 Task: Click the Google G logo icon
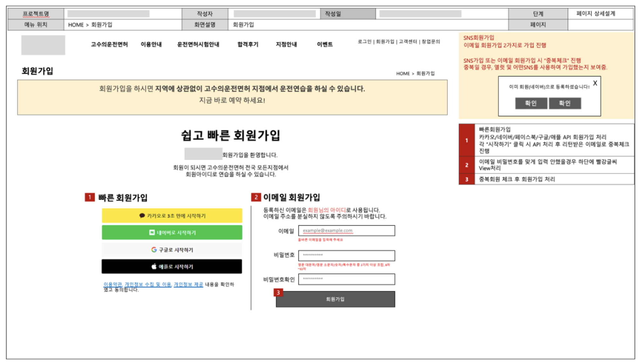(x=154, y=250)
